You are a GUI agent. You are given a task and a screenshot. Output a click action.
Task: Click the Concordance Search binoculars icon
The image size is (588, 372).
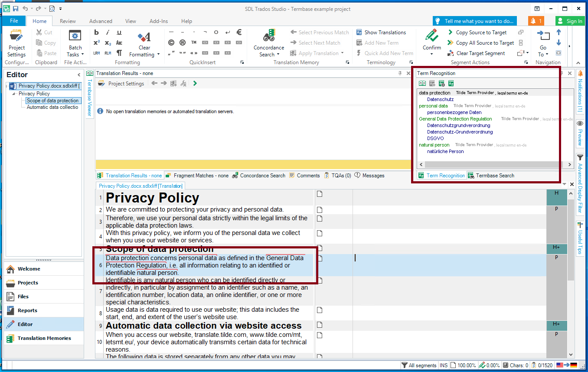click(269, 36)
